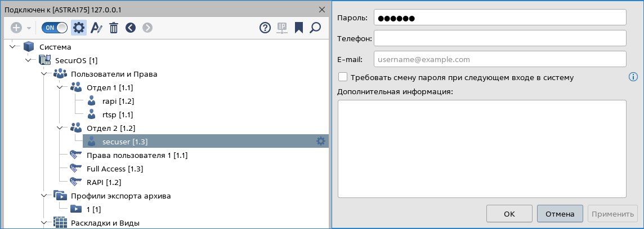Collapse the Отдел 1 [1.1] group

tap(61, 87)
